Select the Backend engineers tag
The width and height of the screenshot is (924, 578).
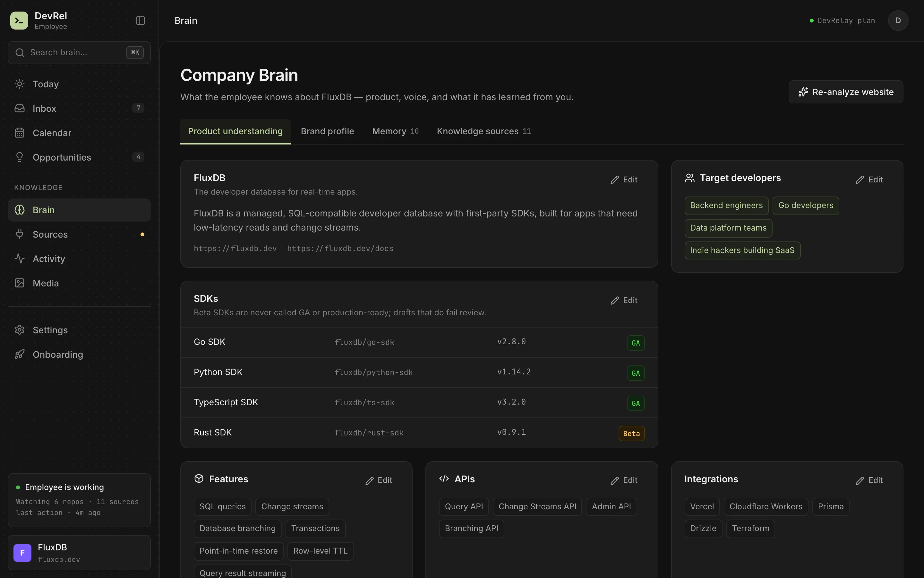click(x=726, y=206)
